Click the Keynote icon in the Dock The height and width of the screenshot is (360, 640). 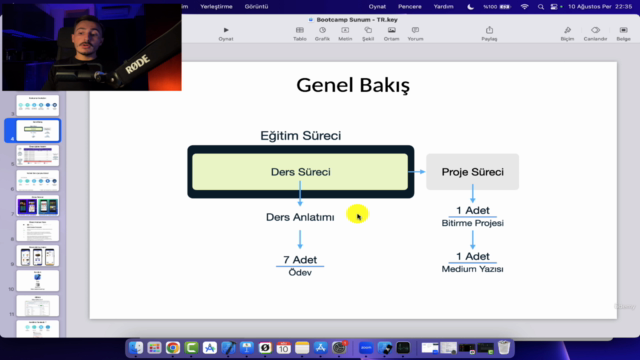247,348
